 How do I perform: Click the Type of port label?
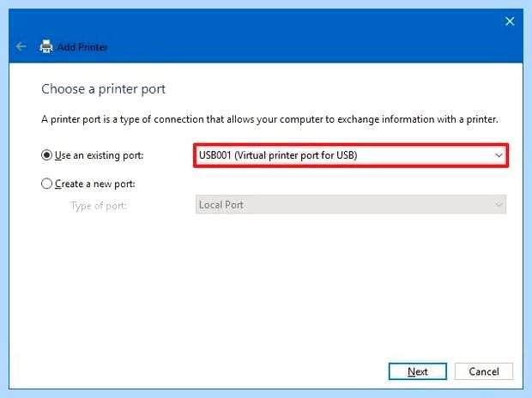point(99,206)
